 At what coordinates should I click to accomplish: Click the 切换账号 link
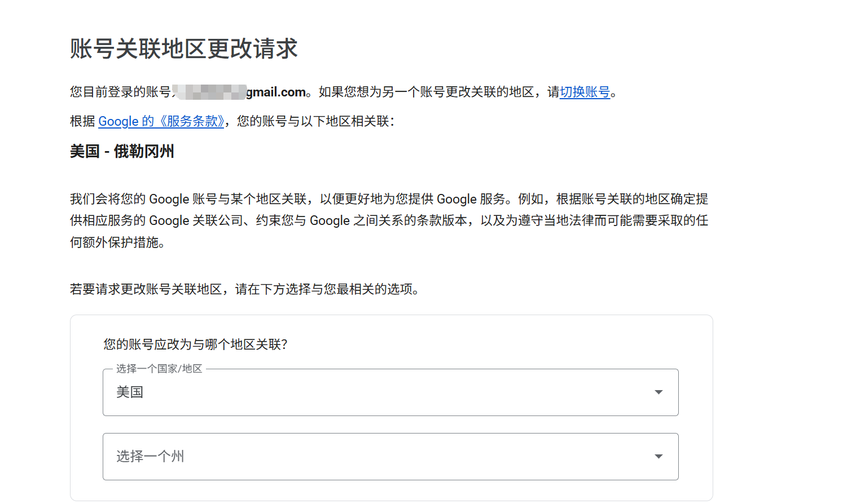(585, 92)
